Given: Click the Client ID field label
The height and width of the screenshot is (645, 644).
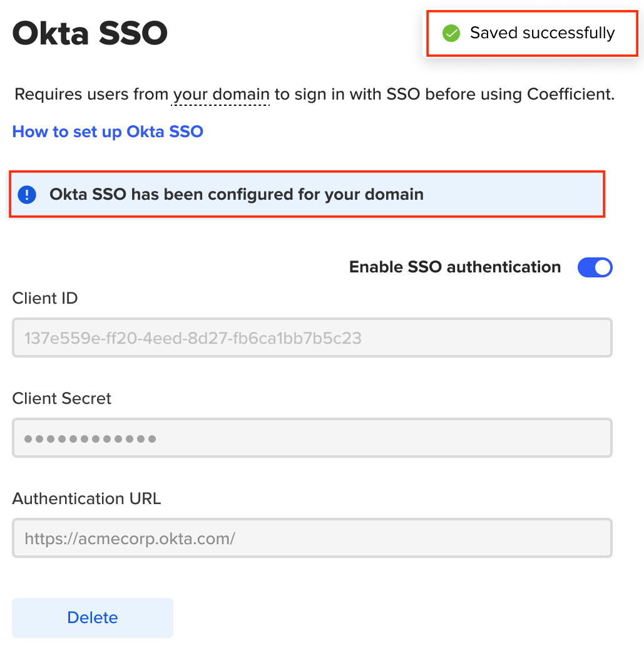Looking at the screenshot, I should 44,299.
